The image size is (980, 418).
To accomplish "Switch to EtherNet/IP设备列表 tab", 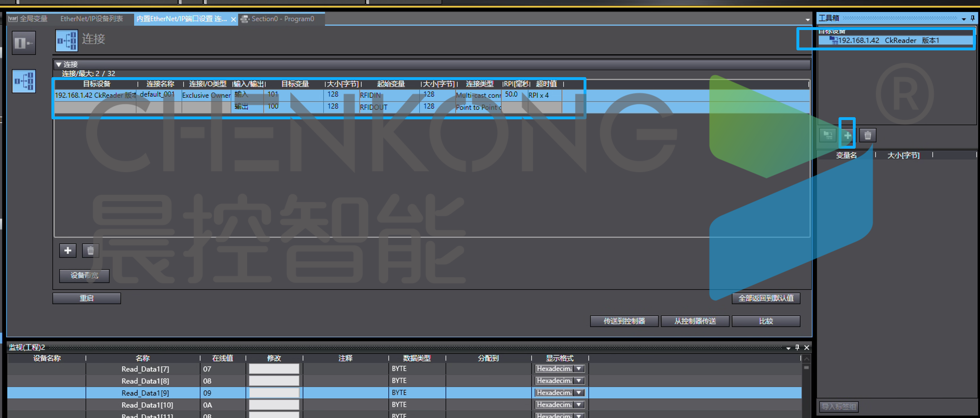I will coord(91,19).
